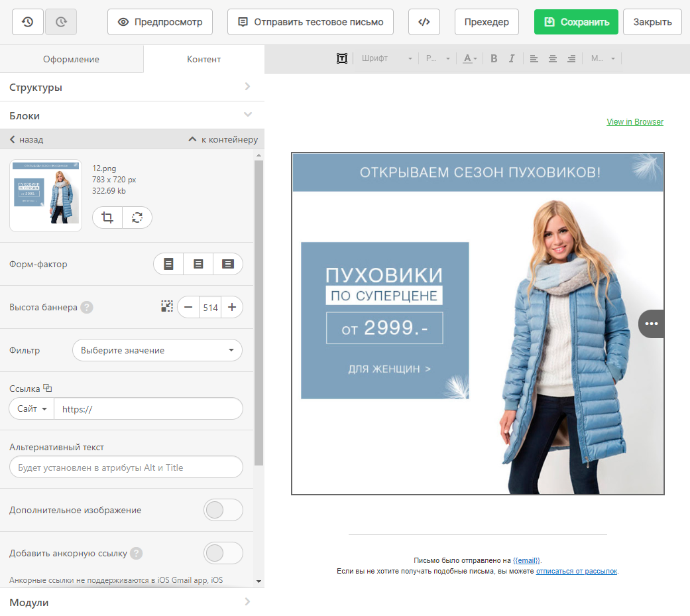Switch to the Контент tab
Viewport: 690px width, 616px height.
(203, 59)
